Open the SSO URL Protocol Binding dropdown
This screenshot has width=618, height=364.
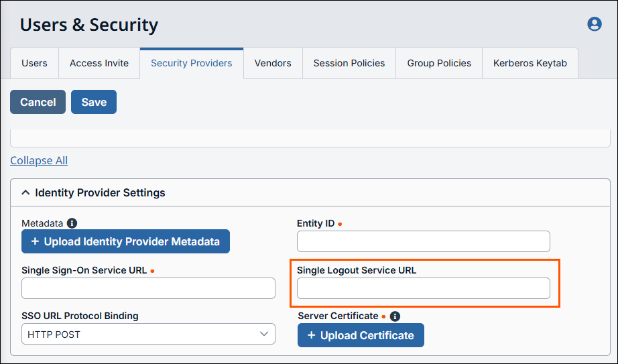pyautogui.click(x=148, y=334)
